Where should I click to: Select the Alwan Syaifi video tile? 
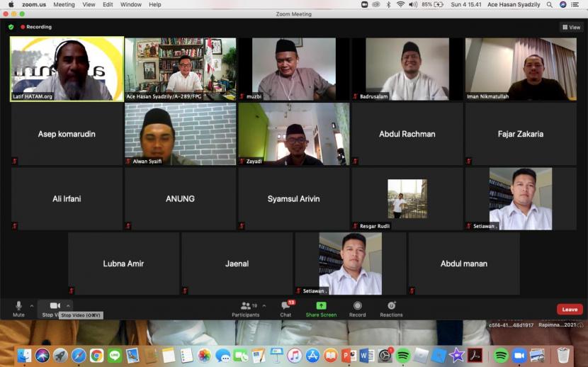180,134
